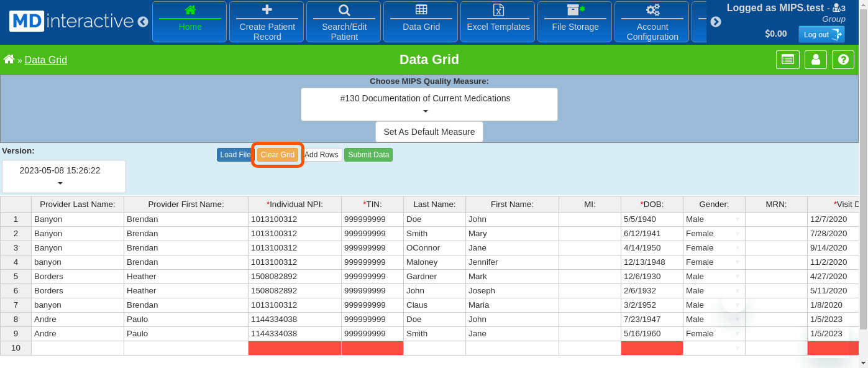This screenshot has width=868, height=368.
Task: Click the empty Individual NPI cell in row 10
Action: [295, 348]
